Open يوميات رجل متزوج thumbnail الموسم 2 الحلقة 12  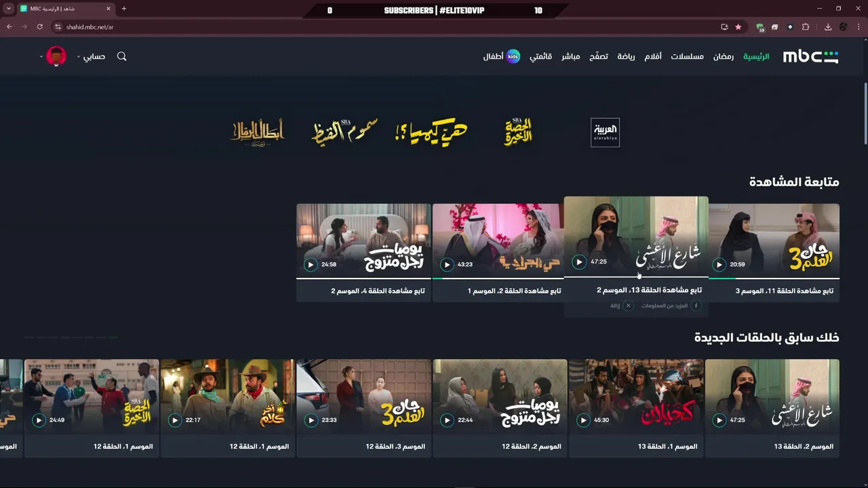click(x=500, y=396)
